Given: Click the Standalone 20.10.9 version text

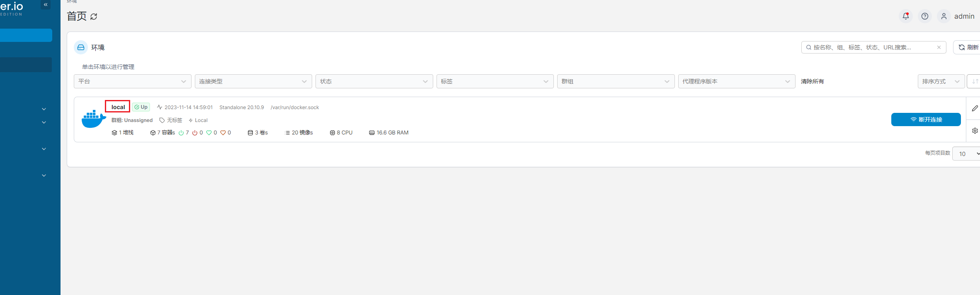Looking at the screenshot, I should coord(242,107).
